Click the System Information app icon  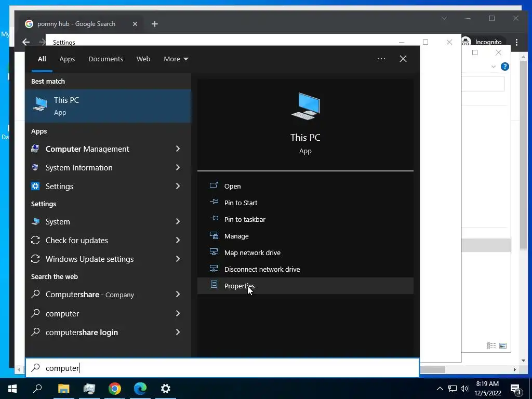[35, 167]
